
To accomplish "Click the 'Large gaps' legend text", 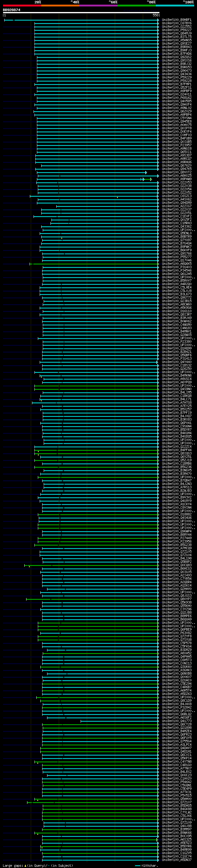I will point(13,865).
